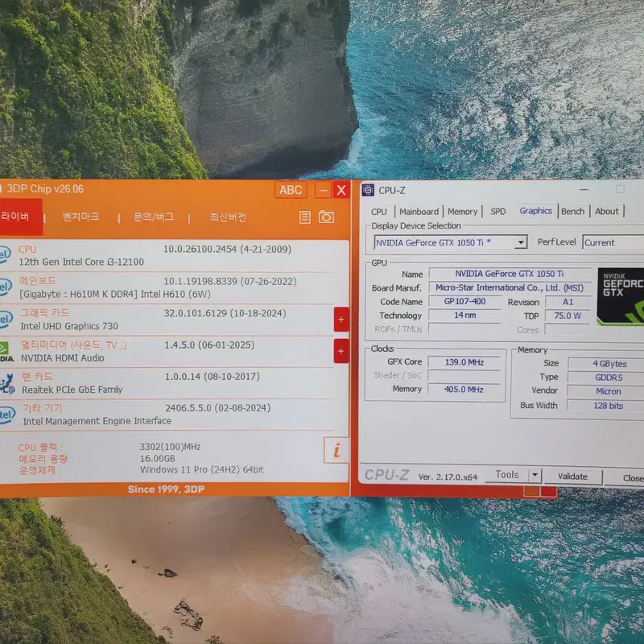Click the GFX Core 139.0 MHz value
This screenshot has height=644, width=644.
pyautogui.click(x=464, y=362)
